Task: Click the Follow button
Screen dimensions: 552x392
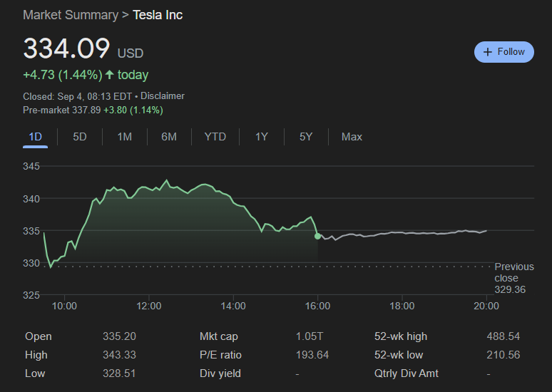Action: point(504,52)
